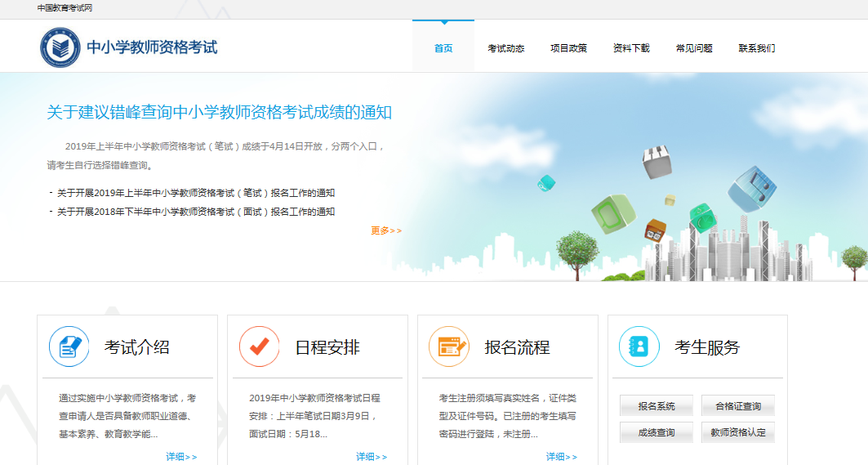Click the 报名流程 orange form icon
Image resolution: width=868 pixels, height=465 pixels.
pos(449,347)
